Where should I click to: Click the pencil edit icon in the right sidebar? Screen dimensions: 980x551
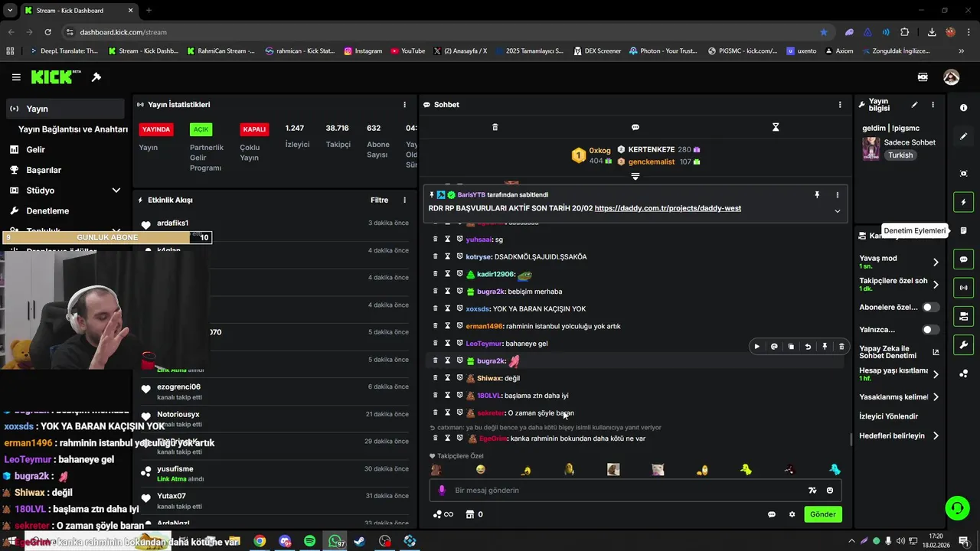(x=963, y=136)
